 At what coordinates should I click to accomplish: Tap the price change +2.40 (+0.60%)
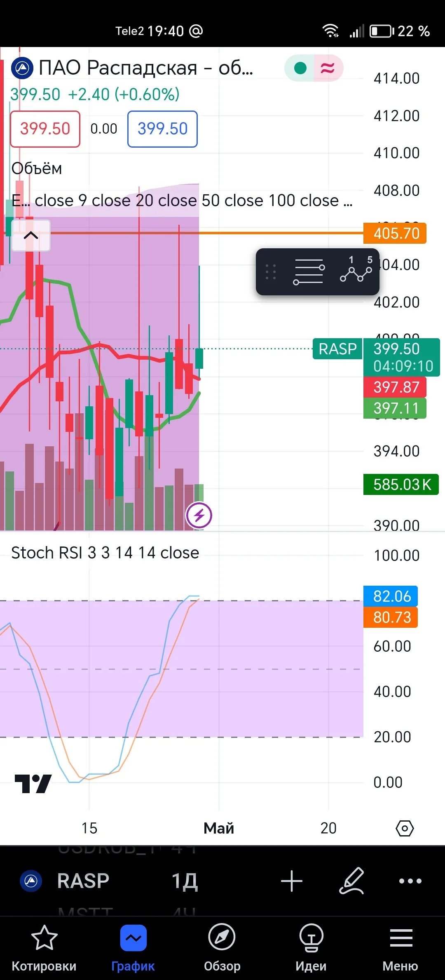(x=124, y=94)
